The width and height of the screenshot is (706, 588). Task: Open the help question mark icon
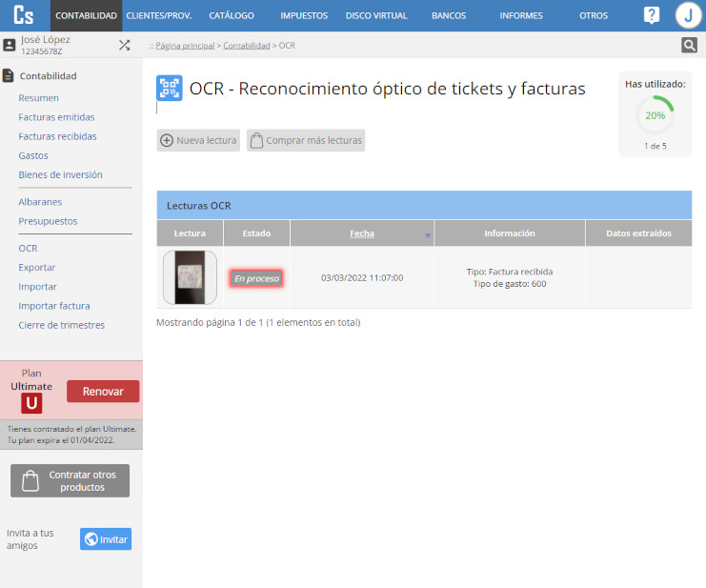coord(651,15)
